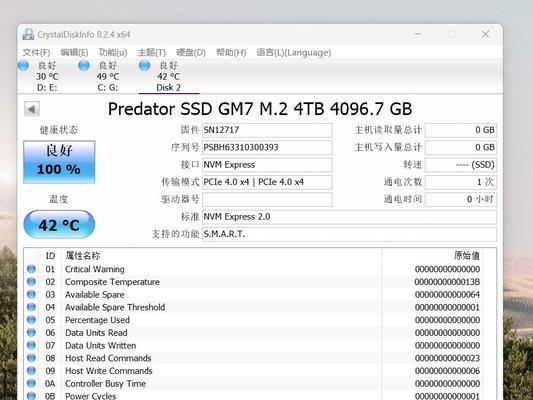Click raw value 0000000000064
This screenshot has height=400, width=533.
[x=447, y=295]
